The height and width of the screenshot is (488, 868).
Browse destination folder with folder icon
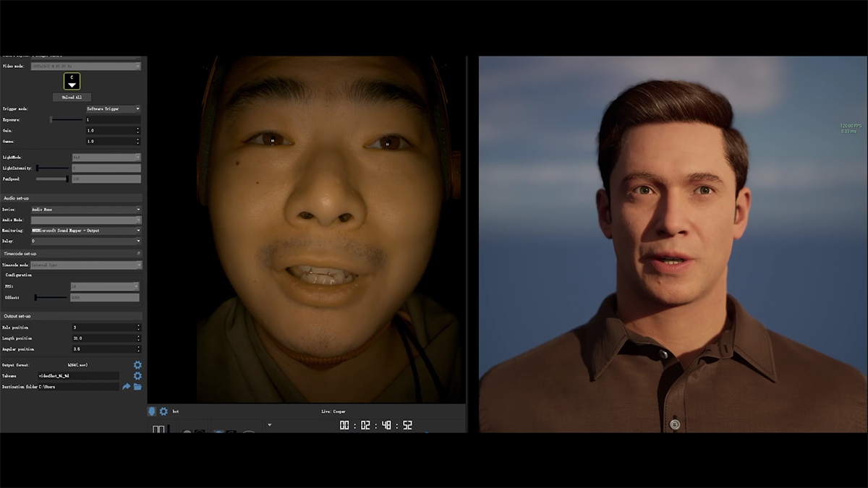(137, 387)
